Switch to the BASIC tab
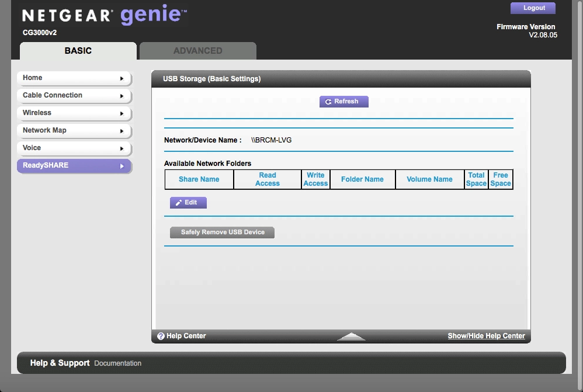 78,51
